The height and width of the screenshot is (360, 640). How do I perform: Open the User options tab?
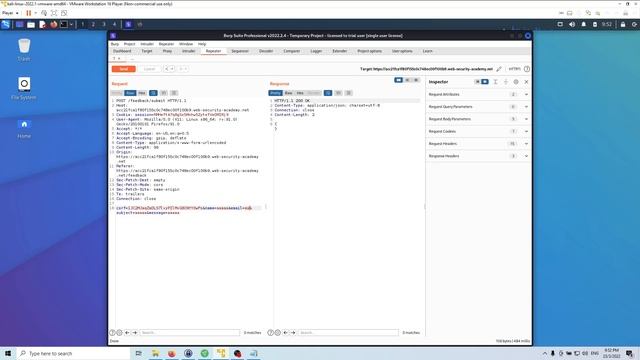click(x=402, y=51)
